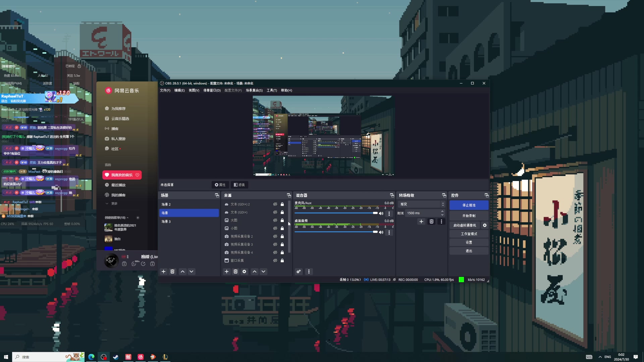Open 编辑(E) menu
This screenshot has height=362, width=644.
[x=179, y=90]
